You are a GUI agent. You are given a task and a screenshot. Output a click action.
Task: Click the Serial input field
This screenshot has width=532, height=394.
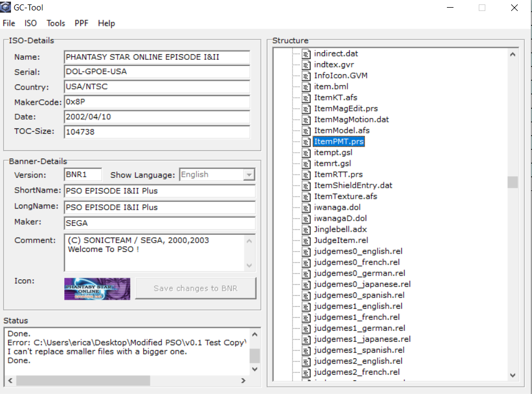tap(157, 71)
